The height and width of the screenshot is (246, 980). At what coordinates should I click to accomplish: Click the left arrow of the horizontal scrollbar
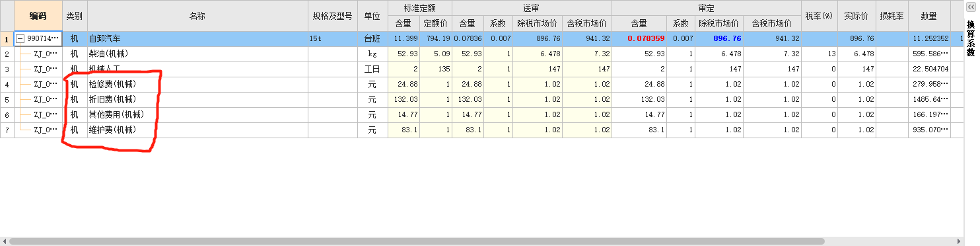click(4, 241)
